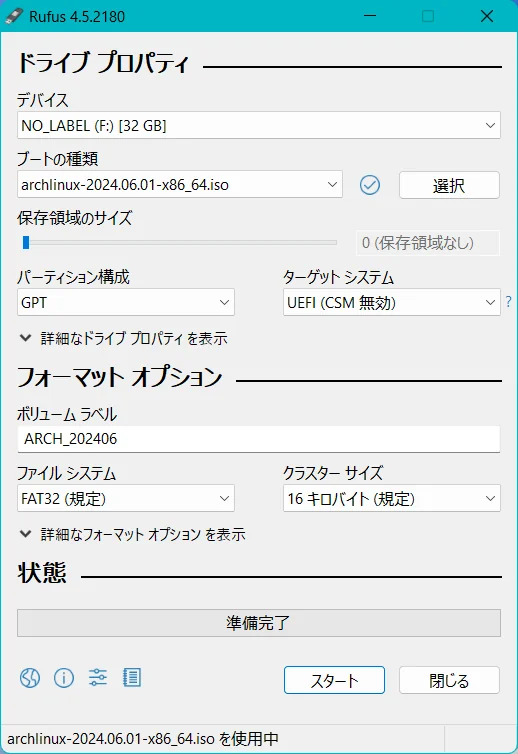Click the パーティション構成 label
The height and width of the screenshot is (754, 518).
[74, 277]
